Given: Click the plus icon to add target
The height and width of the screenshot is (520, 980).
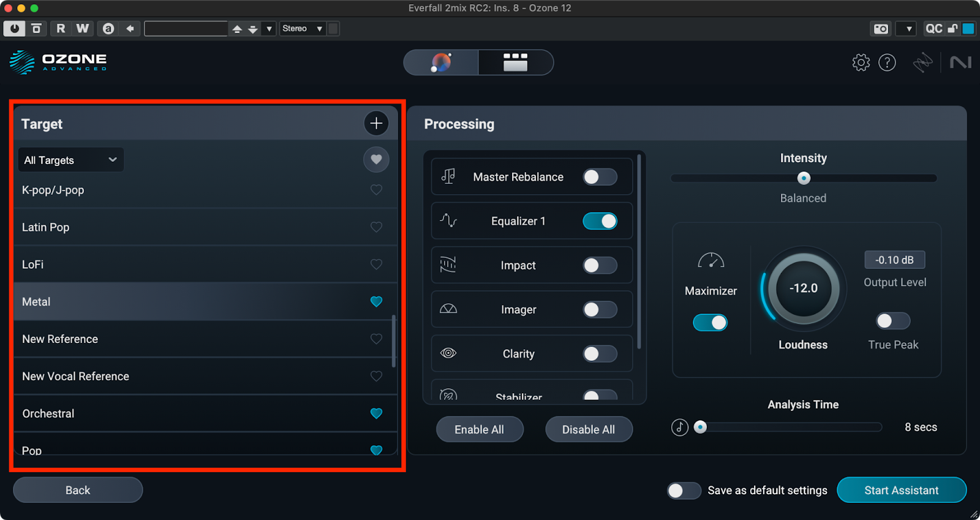Looking at the screenshot, I should click(376, 123).
